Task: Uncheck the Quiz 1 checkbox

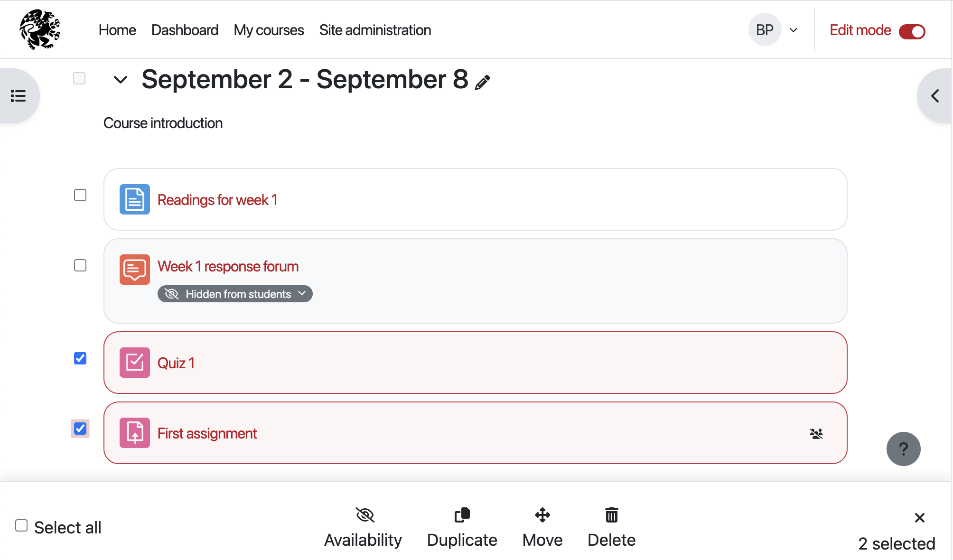Action: coord(80,358)
